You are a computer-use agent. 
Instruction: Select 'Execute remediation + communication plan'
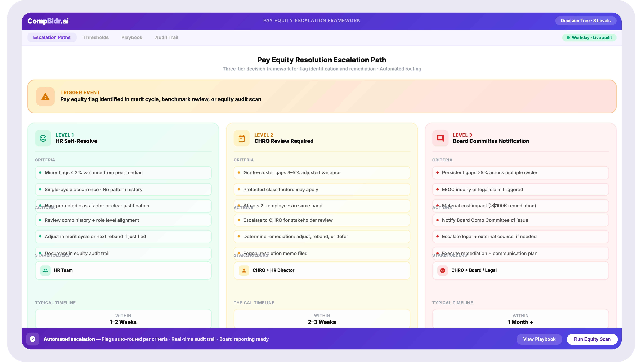(x=521, y=253)
